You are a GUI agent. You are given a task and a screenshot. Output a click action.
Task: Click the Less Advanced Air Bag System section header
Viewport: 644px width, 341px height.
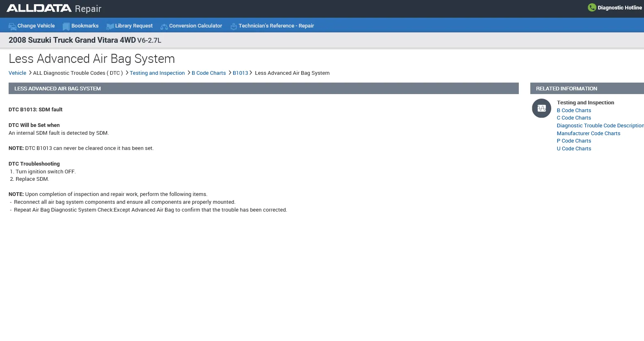coord(264,88)
